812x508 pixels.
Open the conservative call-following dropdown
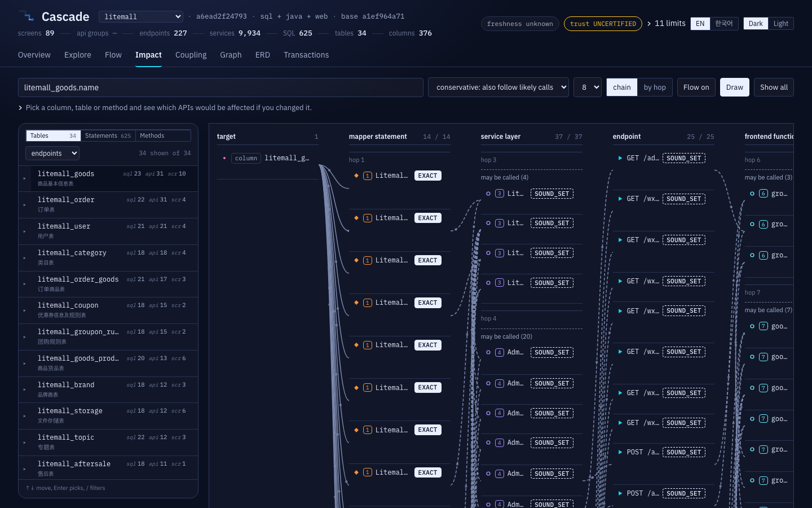coord(498,87)
